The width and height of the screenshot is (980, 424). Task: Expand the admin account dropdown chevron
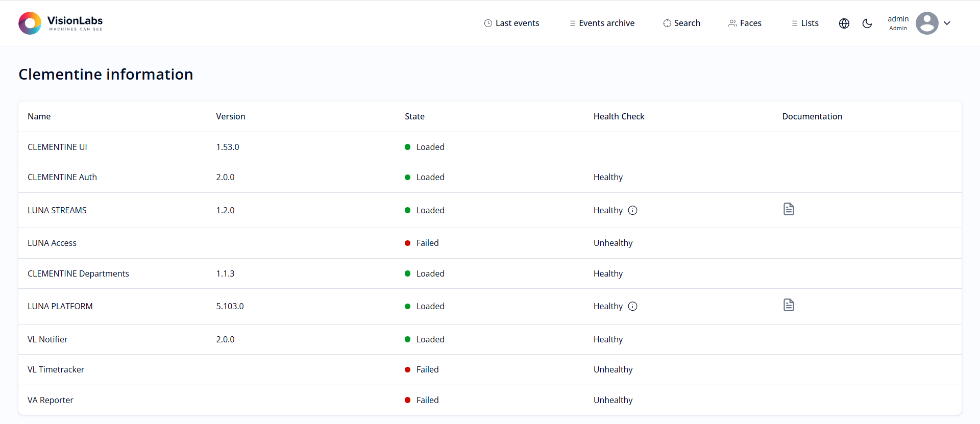click(947, 23)
